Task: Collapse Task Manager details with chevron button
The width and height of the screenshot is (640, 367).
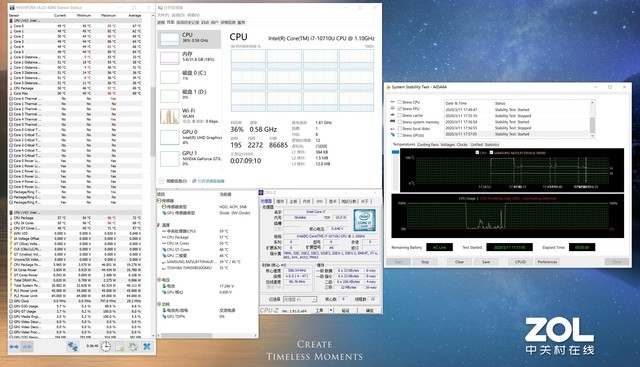Action: coord(161,181)
